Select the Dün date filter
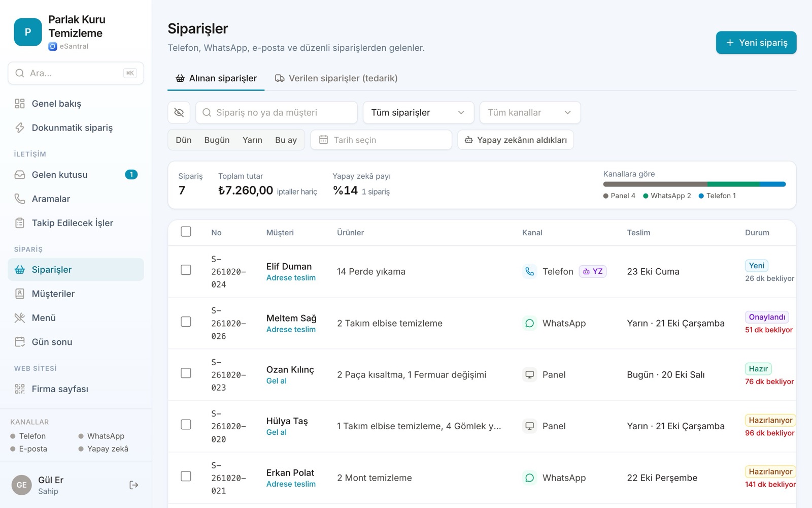 (184, 140)
